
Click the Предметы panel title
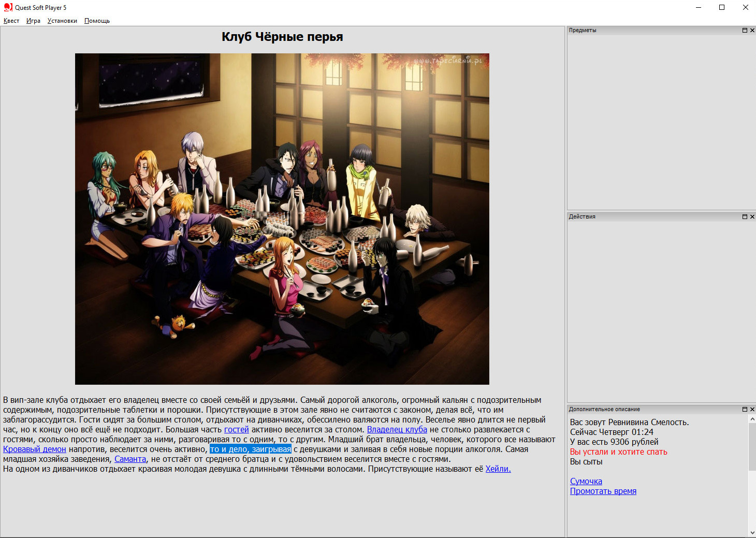[x=583, y=31]
